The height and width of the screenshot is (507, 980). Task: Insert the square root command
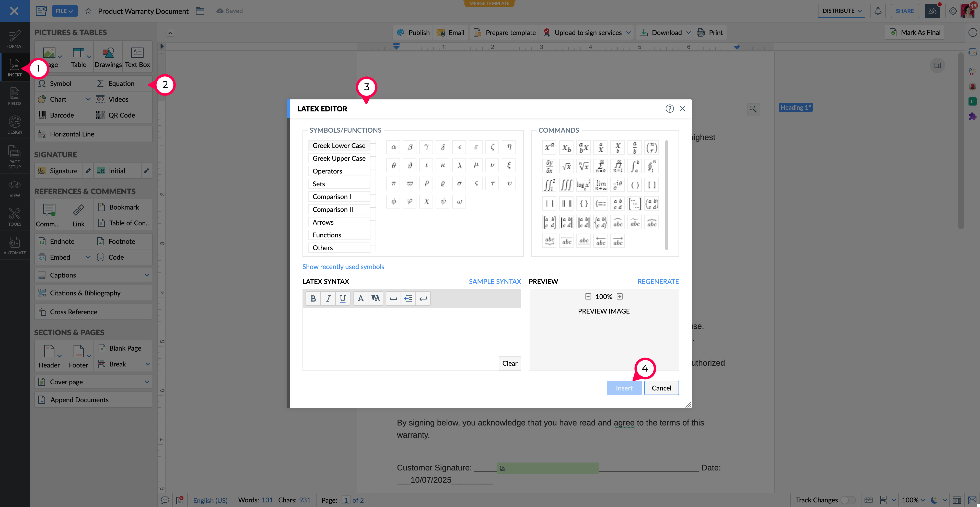coord(566,166)
